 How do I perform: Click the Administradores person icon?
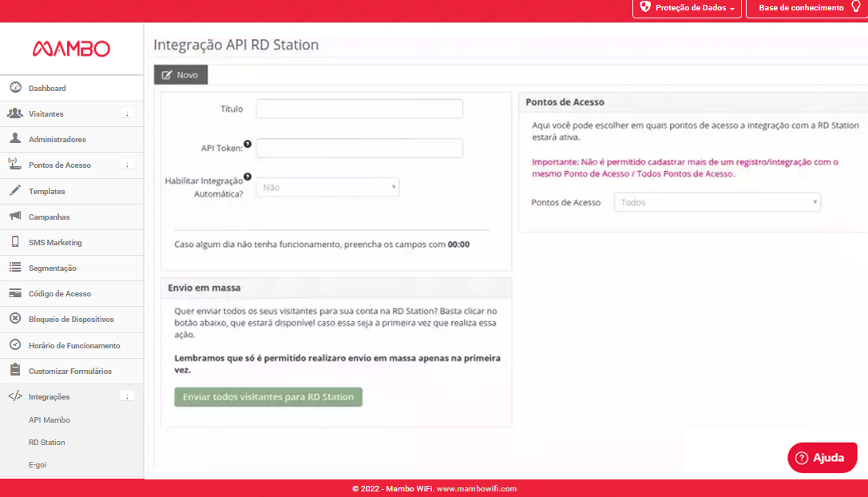click(15, 138)
